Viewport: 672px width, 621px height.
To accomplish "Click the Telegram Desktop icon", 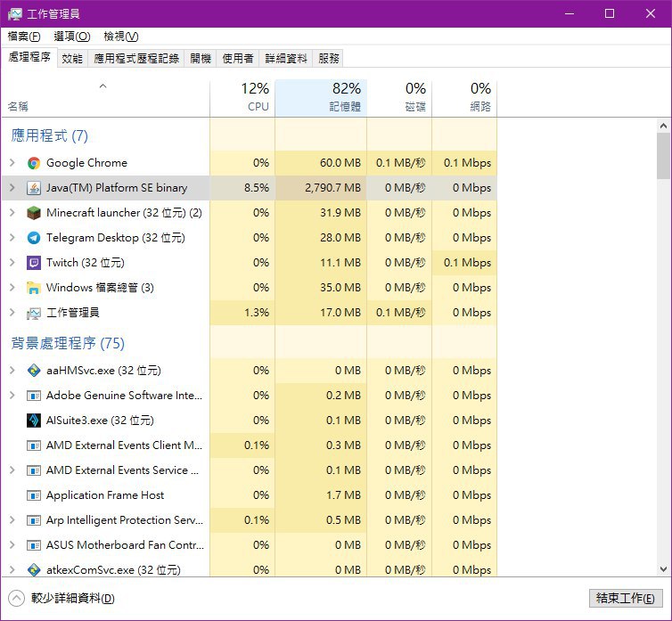I will (34, 237).
